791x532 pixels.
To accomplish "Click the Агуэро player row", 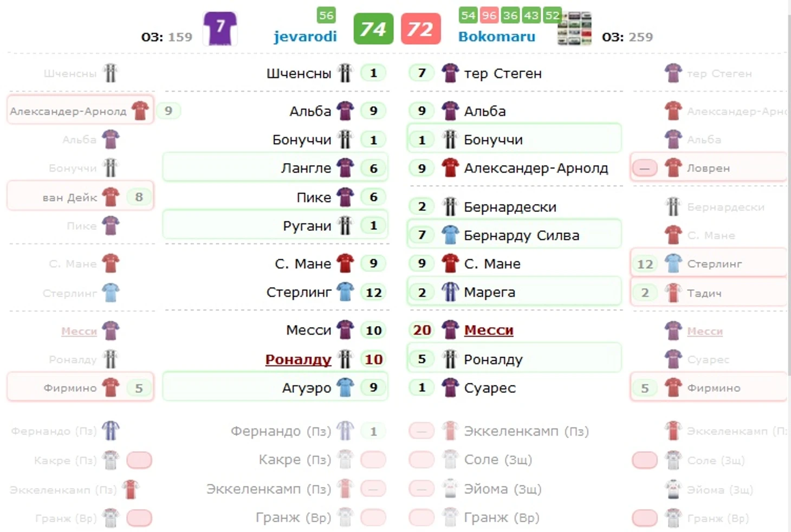I will pos(275,387).
